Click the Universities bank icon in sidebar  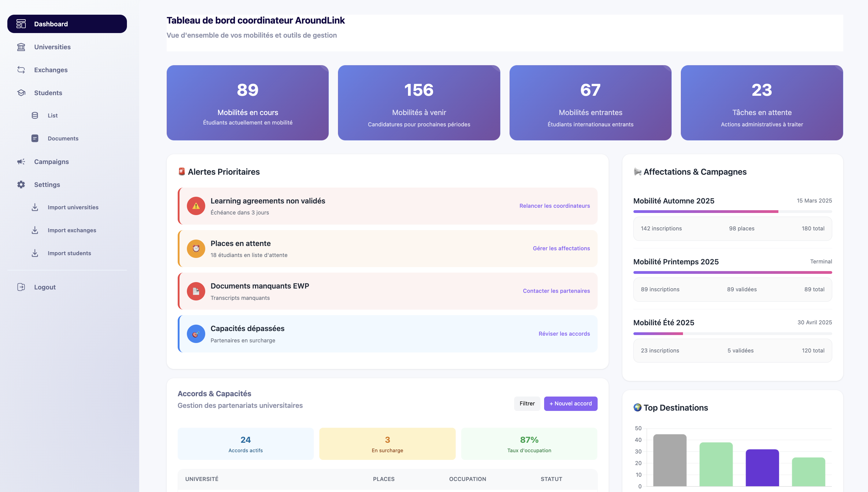(21, 47)
